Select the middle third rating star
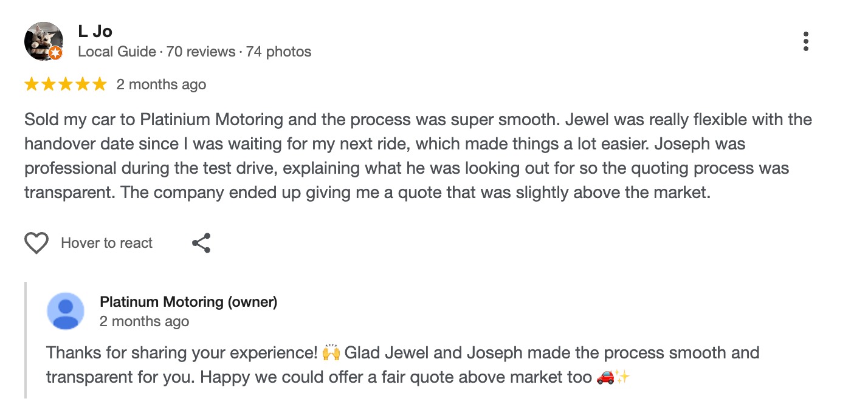Image resolution: width=868 pixels, height=407 pixels. coord(66,84)
